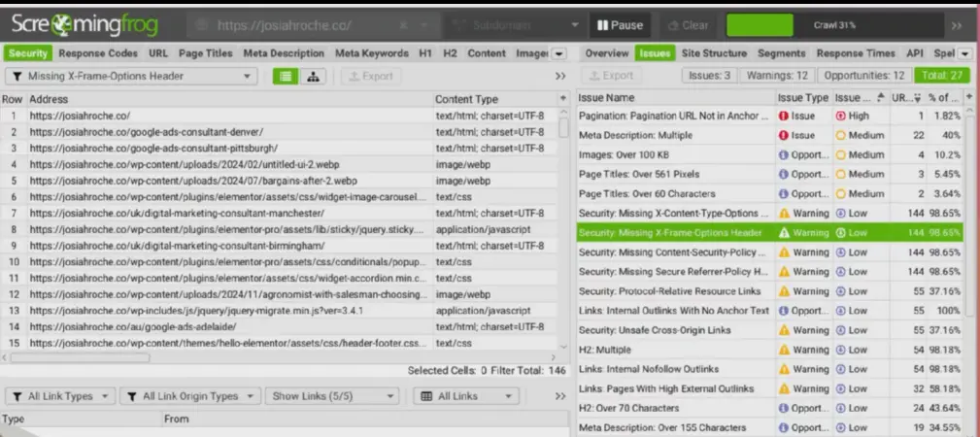Open the H1 tab
This screenshot has height=437, width=980.
click(x=425, y=53)
